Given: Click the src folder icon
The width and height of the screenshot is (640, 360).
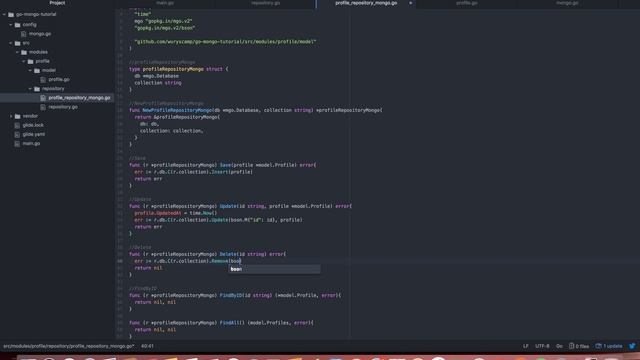Looking at the screenshot, I should click(x=18, y=43).
